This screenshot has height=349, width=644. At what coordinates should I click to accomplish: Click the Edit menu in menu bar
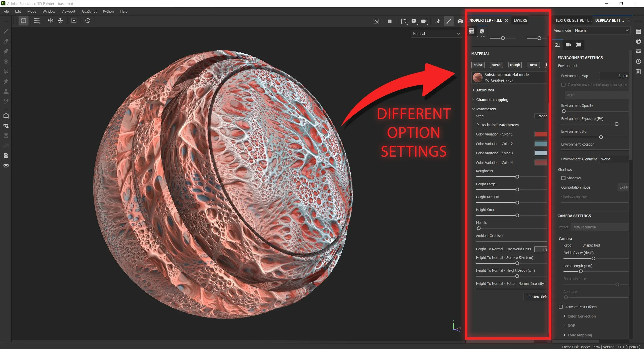17,11
